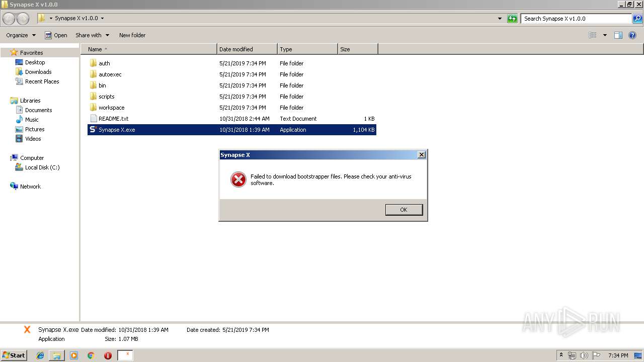Click the Back navigation arrow
Screen dimensions: 644x362
coord(9,19)
